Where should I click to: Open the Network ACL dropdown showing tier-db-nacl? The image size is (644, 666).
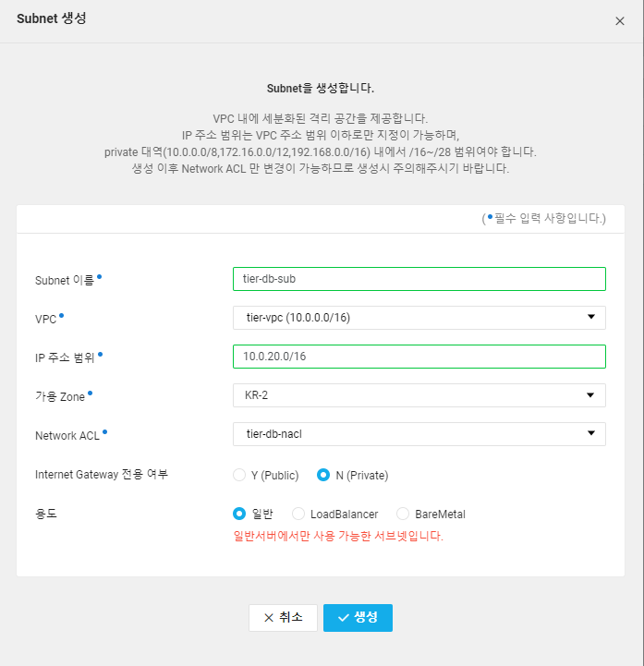point(419,434)
